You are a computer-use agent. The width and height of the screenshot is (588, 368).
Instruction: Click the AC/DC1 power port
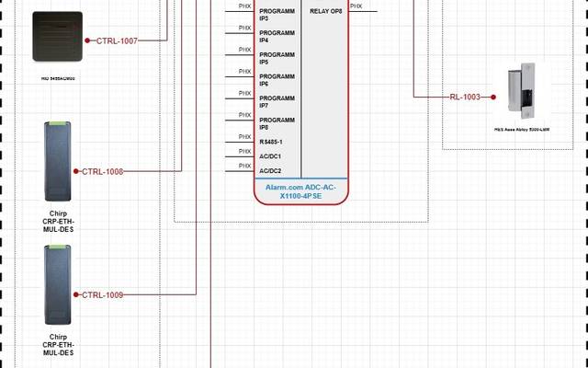[x=270, y=156]
